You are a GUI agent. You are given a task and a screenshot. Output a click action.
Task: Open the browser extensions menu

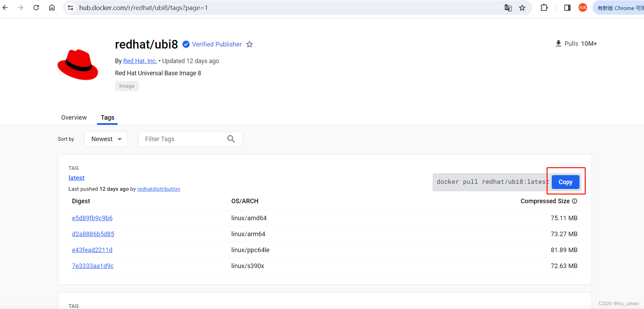(x=544, y=8)
